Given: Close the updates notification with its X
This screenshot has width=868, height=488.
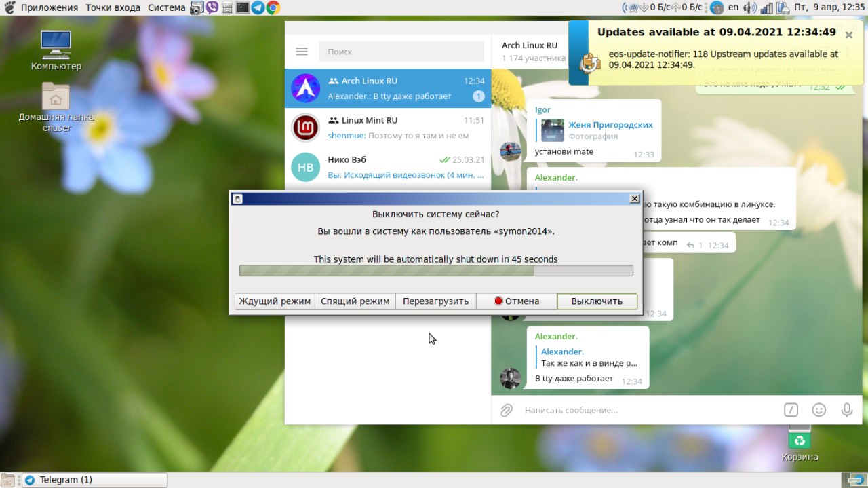Looking at the screenshot, I should click(x=849, y=35).
